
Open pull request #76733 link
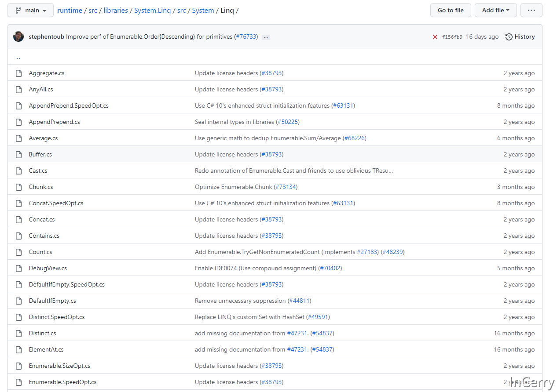click(x=246, y=37)
